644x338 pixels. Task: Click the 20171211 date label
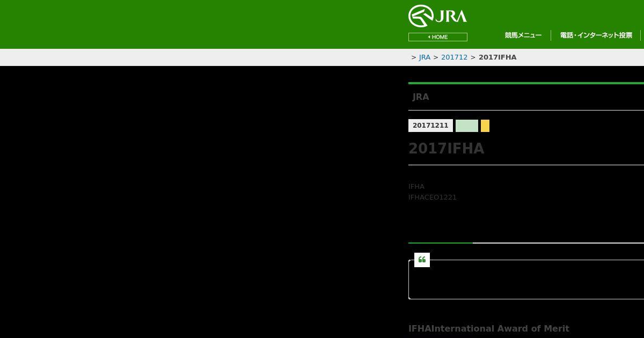pyautogui.click(x=430, y=126)
